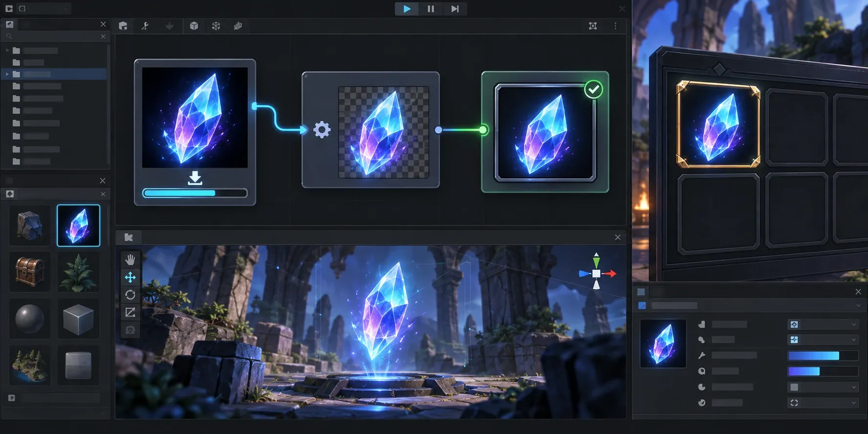The width and height of the screenshot is (868, 434).
Task: Select the sphere primitive asset
Action: click(29, 319)
